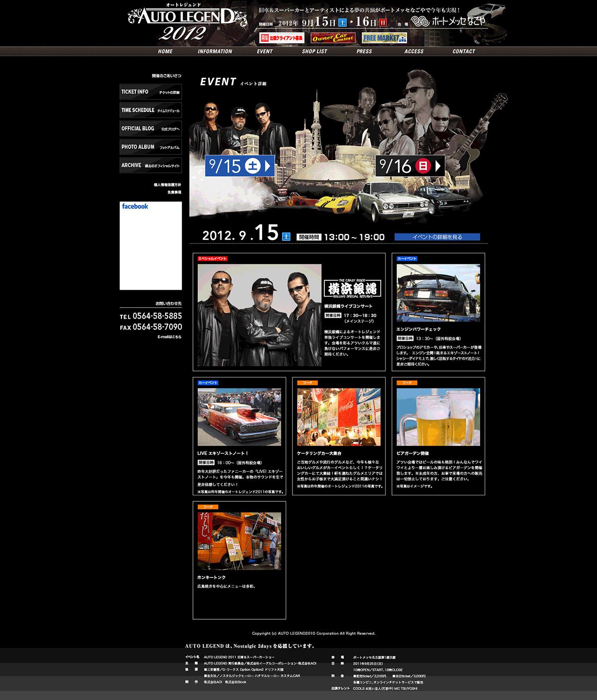This screenshot has height=700, width=597.
Task: Open the Free Market banner
Action: tap(385, 38)
